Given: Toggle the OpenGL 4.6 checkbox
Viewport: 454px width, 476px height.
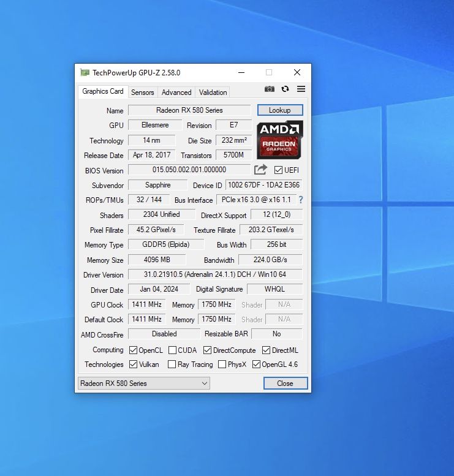Looking at the screenshot, I should pos(256,364).
